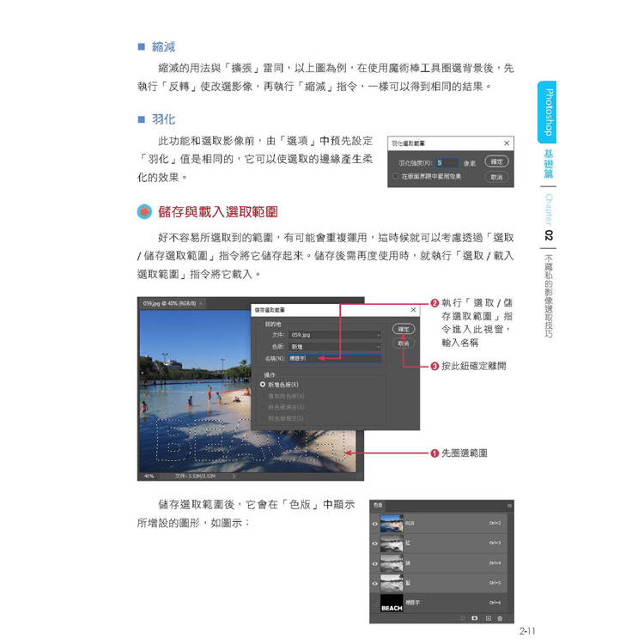The width and height of the screenshot is (644, 644).
Task: Open the Channels panel menu icon
Action: pyautogui.click(x=509, y=506)
